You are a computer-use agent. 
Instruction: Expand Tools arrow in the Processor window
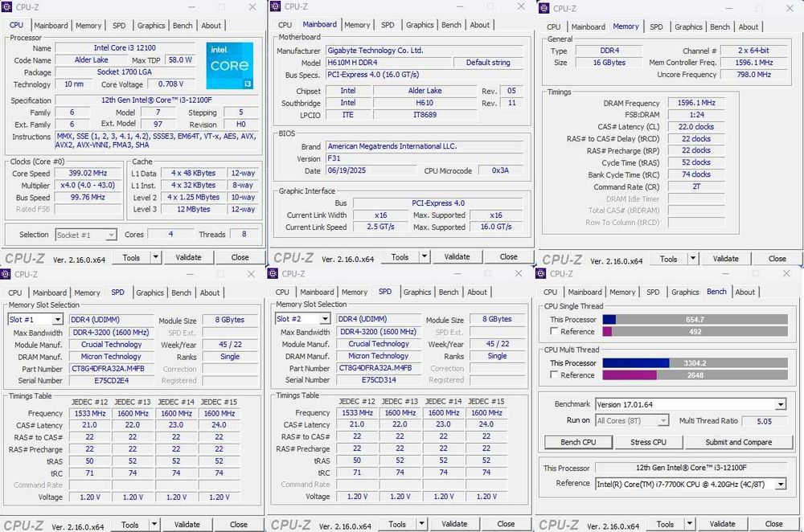point(155,257)
